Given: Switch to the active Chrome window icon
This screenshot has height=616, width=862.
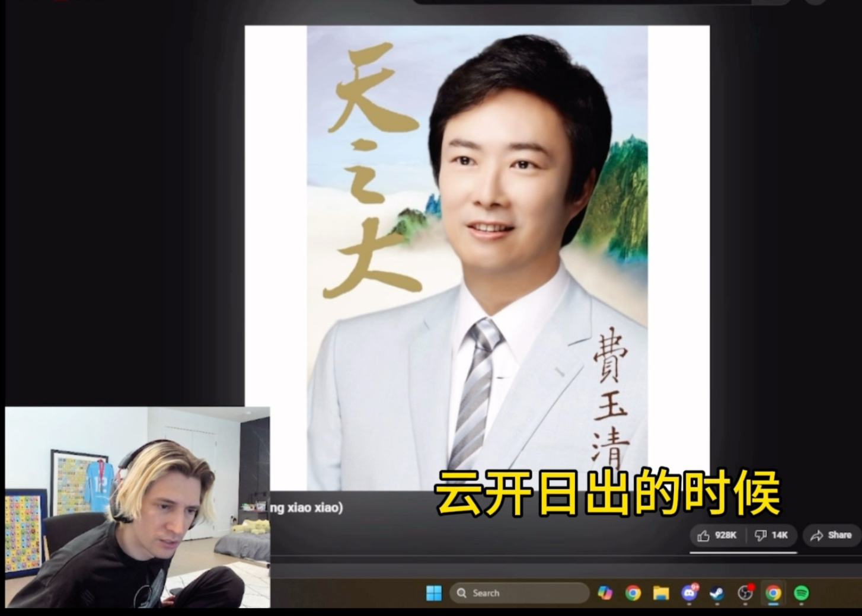Looking at the screenshot, I should [773, 593].
